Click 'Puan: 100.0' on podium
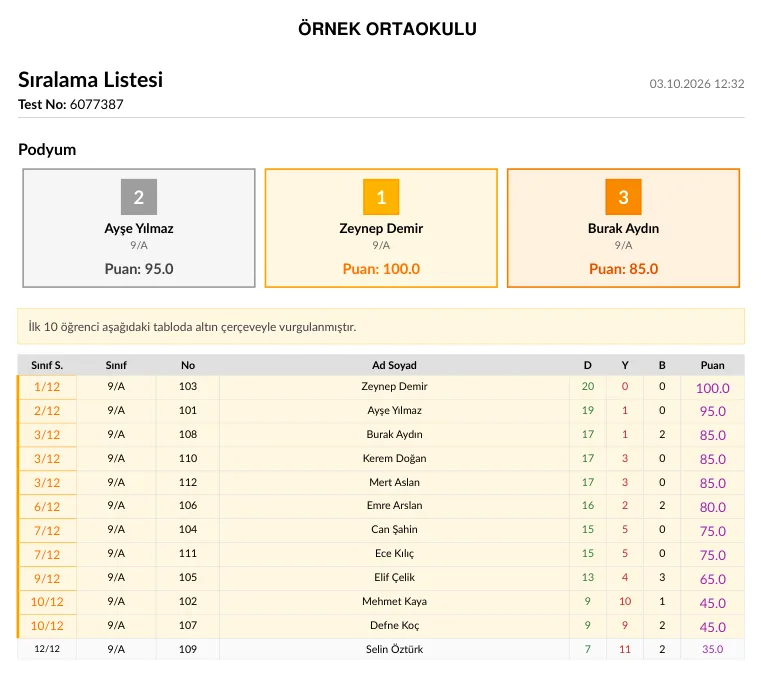The width and height of the screenshot is (761, 676). [x=381, y=269]
